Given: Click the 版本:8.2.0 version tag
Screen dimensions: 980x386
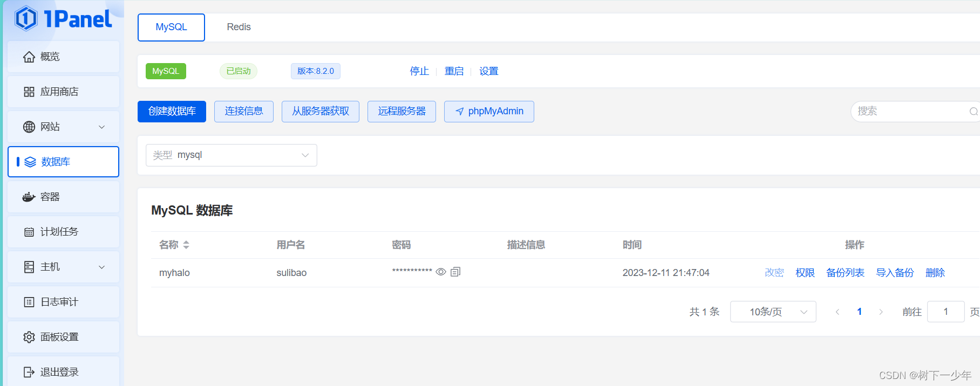Looking at the screenshot, I should [316, 71].
